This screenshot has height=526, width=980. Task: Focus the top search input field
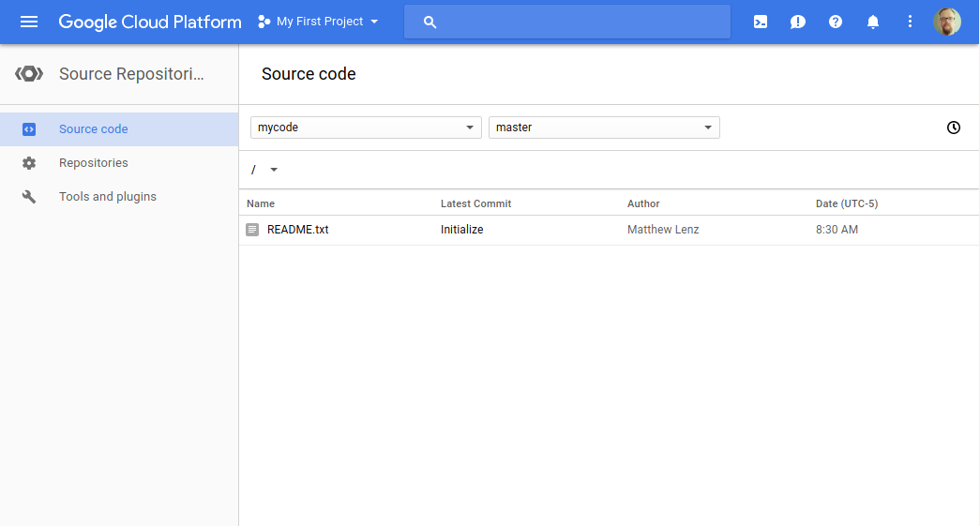[566, 22]
